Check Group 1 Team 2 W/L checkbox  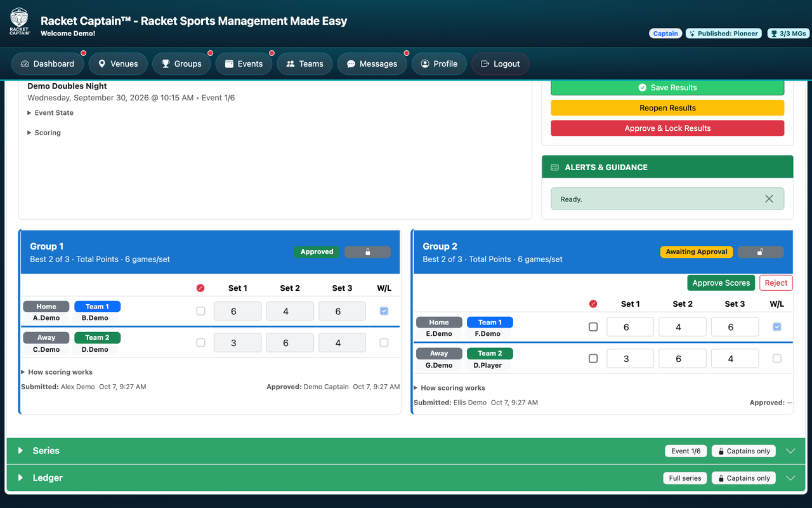click(x=384, y=343)
